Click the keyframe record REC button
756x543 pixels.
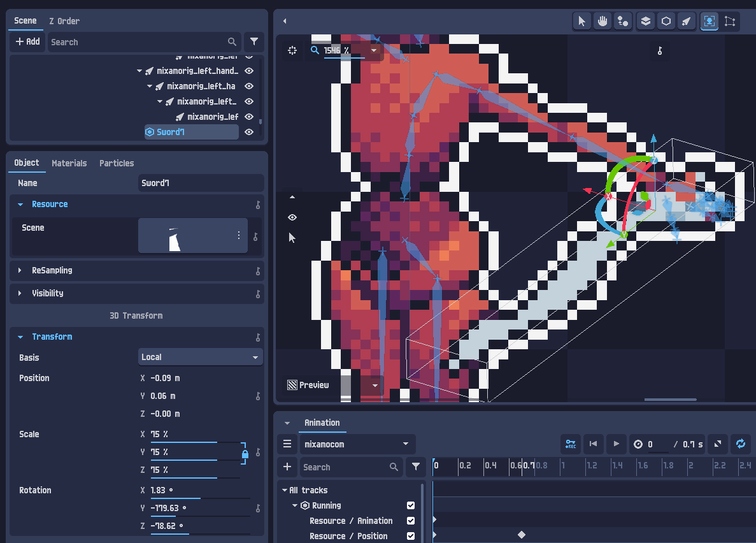[571, 444]
